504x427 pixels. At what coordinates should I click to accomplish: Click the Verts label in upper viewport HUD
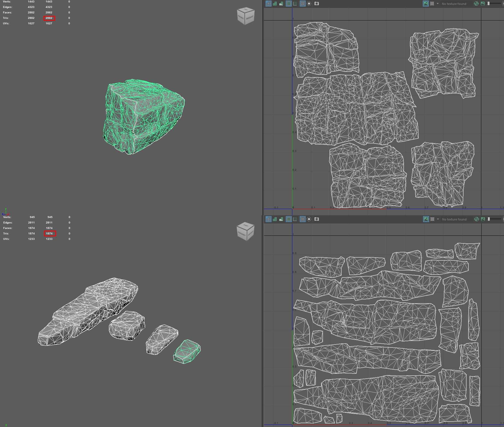point(7,2)
